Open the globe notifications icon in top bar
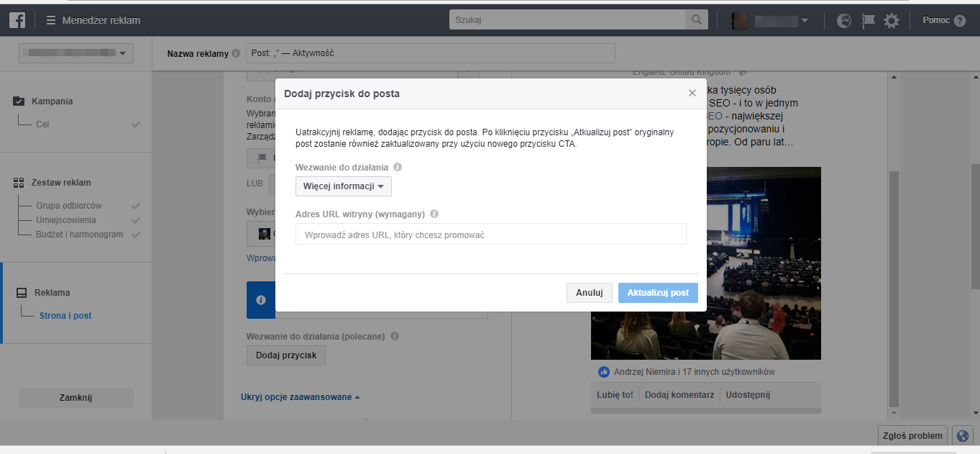This screenshot has width=980, height=454. (x=845, y=21)
